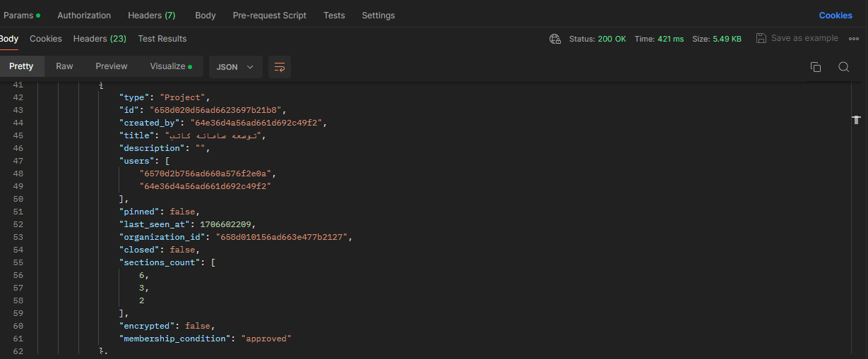This screenshot has height=359, width=868.
Task: Click the Save as example button
Action: pyautogui.click(x=804, y=38)
